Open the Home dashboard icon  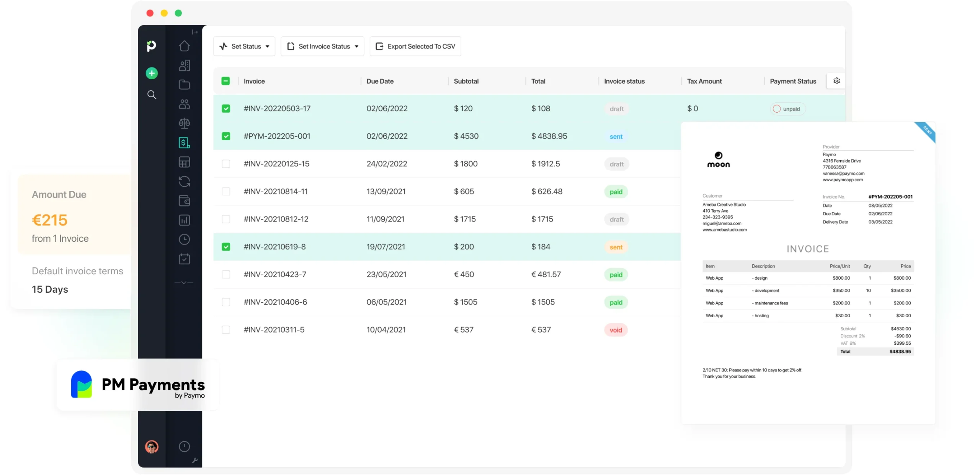click(185, 46)
